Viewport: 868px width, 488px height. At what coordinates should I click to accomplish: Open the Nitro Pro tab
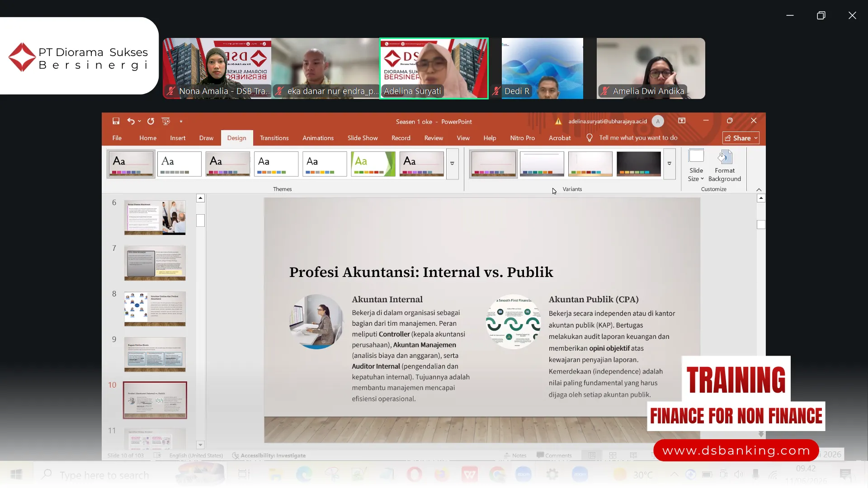pos(522,138)
